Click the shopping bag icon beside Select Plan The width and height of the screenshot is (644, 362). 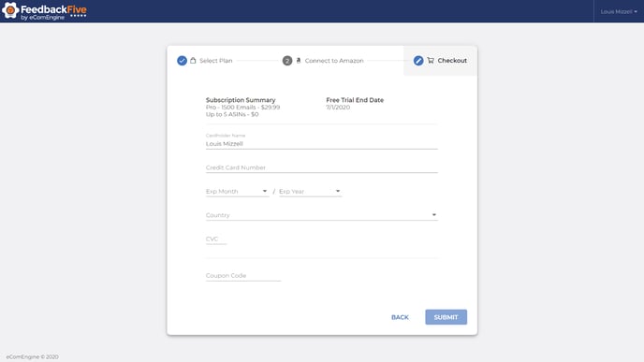click(x=193, y=60)
